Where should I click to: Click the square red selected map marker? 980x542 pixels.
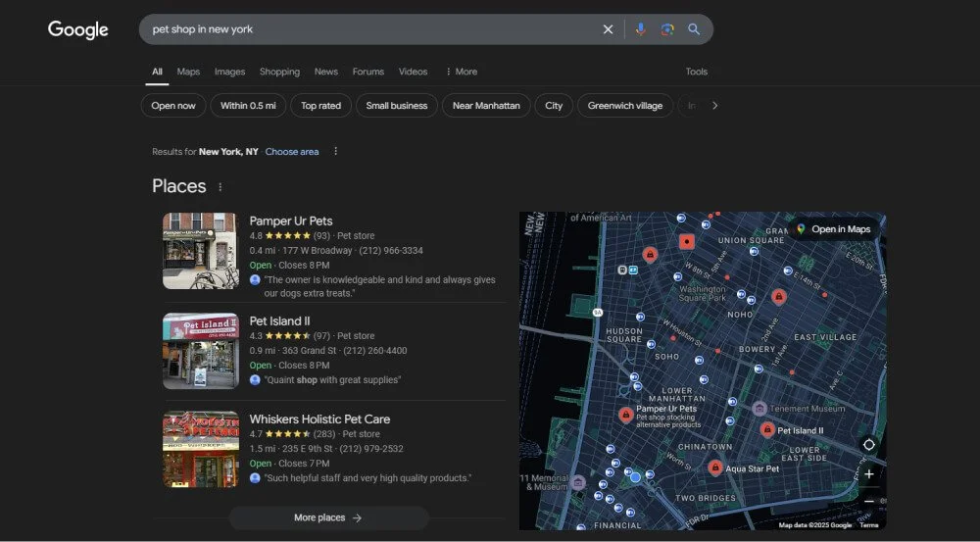pos(687,242)
